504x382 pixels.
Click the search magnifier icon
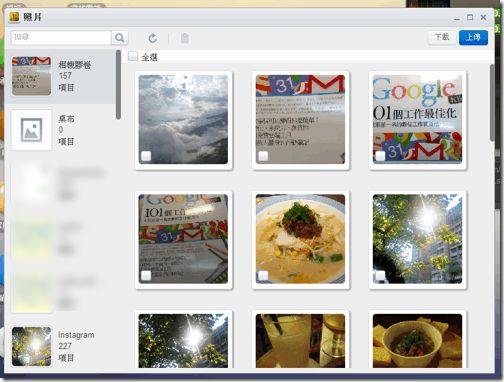tap(120, 38)
